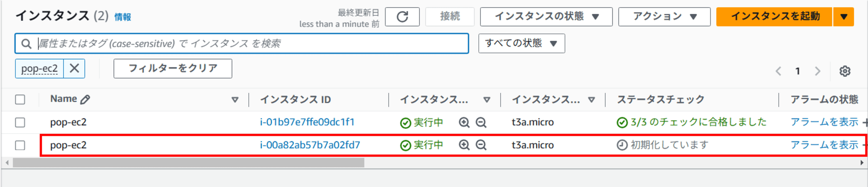This screenshot has height=187, width=868.
Task: Sort by インスタンス state column arrow
Action: click(487, 100)
